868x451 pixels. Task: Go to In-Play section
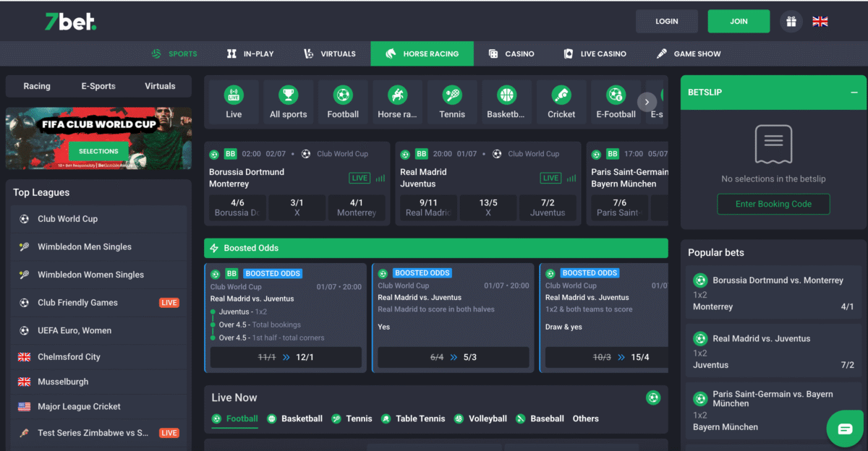pyautogui.click(x=250, y=53)
